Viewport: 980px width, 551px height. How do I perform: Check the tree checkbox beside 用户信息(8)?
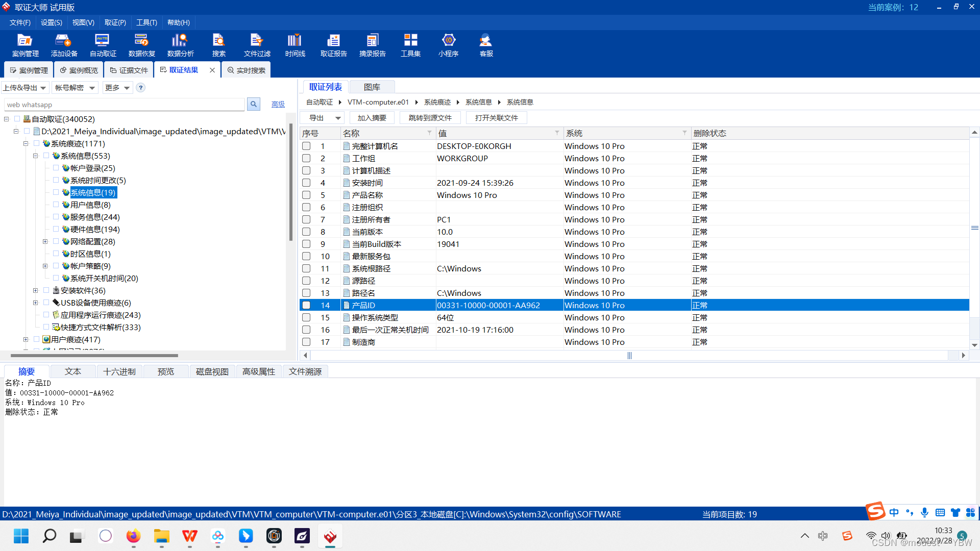click(56, 205)
